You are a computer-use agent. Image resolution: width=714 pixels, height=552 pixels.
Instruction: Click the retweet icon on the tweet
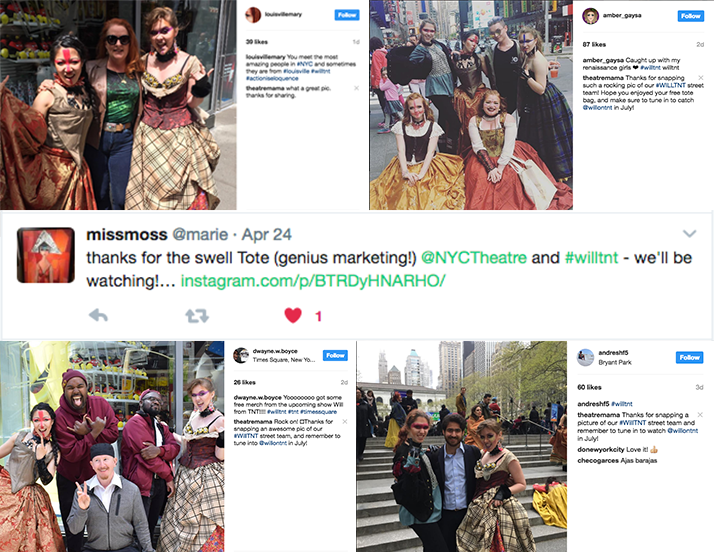point(197,316)
